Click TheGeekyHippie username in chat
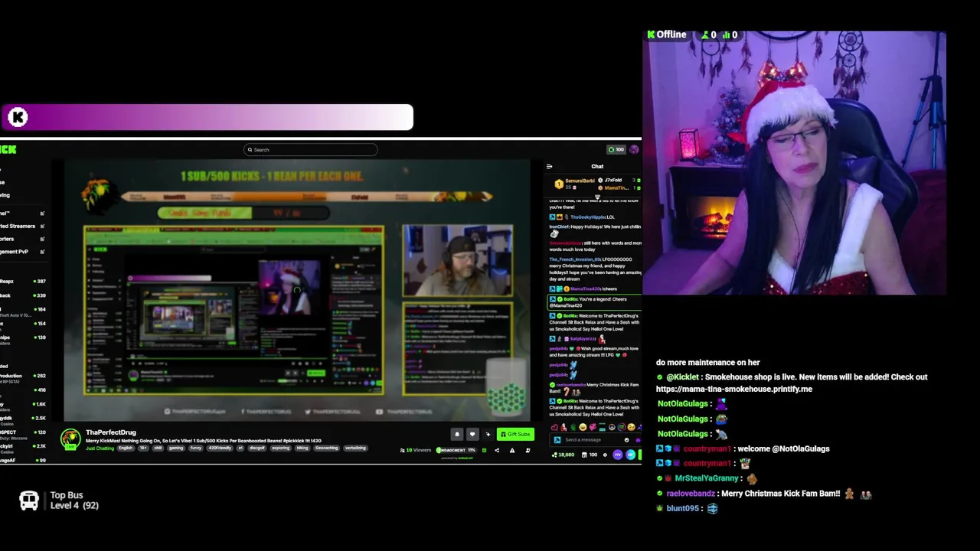 coord(586,217)
